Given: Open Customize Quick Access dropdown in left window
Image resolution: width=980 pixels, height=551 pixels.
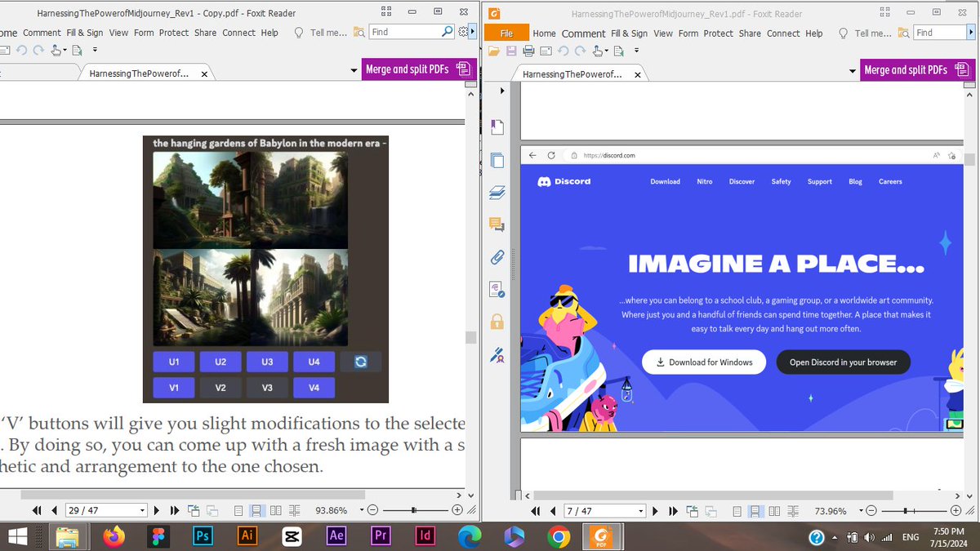Looking at the screenshot, I should pos(95,51).
